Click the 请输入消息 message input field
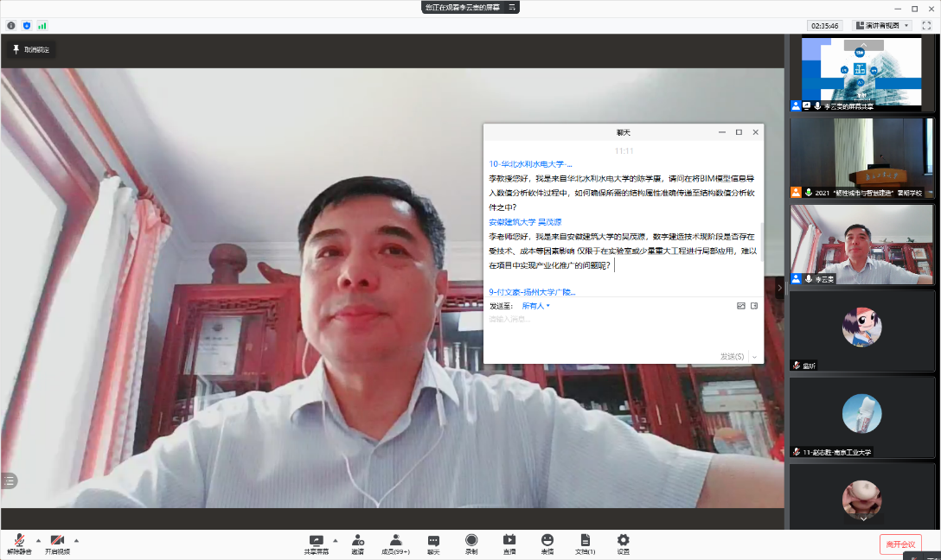Viewport: 941px width, 560px height. [623, 328]
